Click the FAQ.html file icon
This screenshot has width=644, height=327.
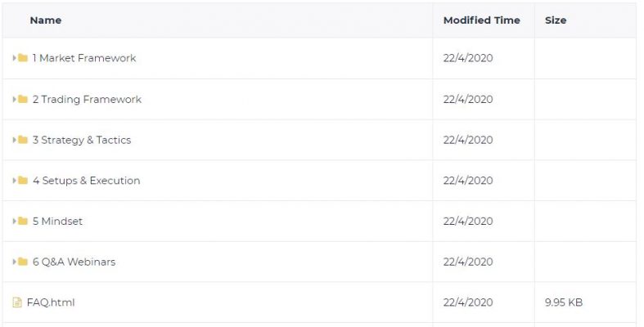point(17,302)
